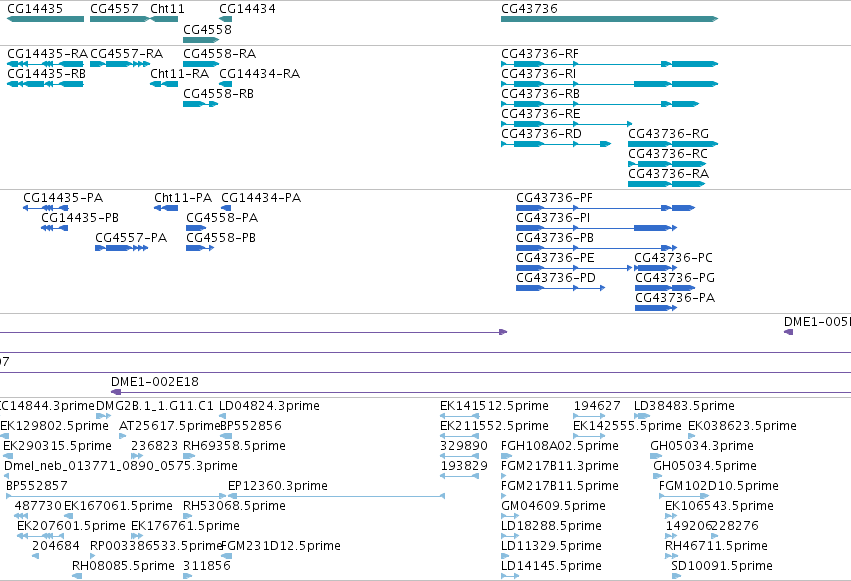Viewport: 851px width, 581px height.
Task: Click the RH53068.5prime EST label
Action: point(234,506)
